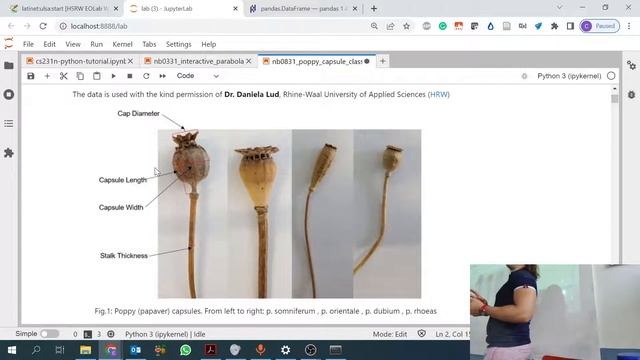Switch to pandas.DataFrame browser tab

(x=303, y=9)
